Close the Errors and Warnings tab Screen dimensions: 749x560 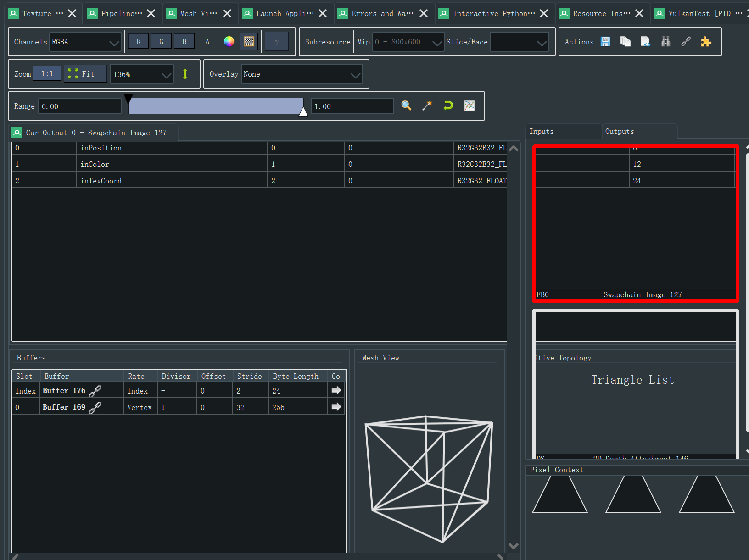[x=424, y=13]
